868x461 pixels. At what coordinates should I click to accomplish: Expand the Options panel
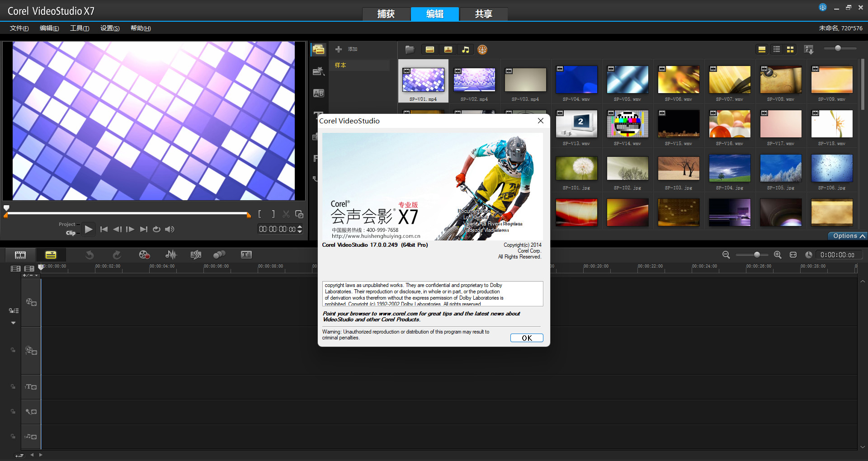pyautogui.click(x=848, y=236)
